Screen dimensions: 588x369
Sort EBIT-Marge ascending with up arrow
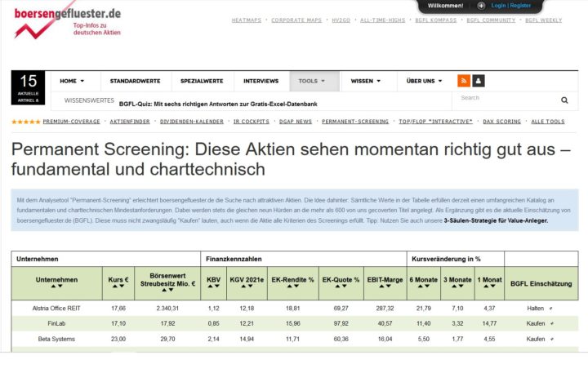point(381,286)
